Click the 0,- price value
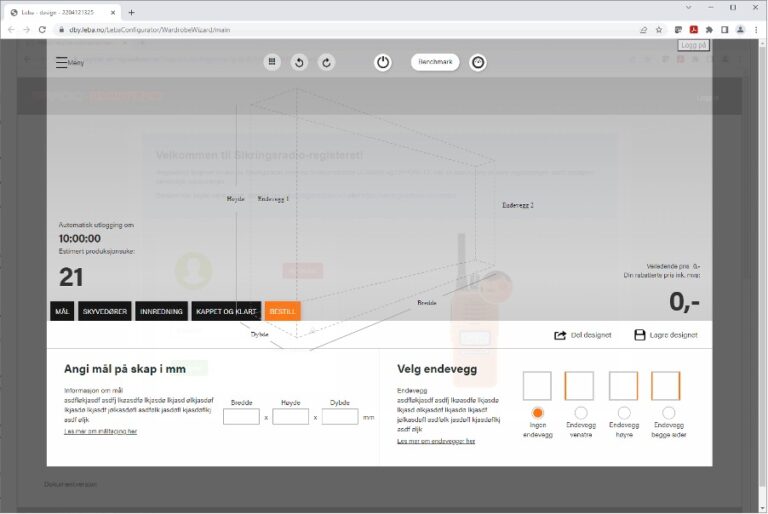This screenshot has height=514, width=768. click(684, 301)
